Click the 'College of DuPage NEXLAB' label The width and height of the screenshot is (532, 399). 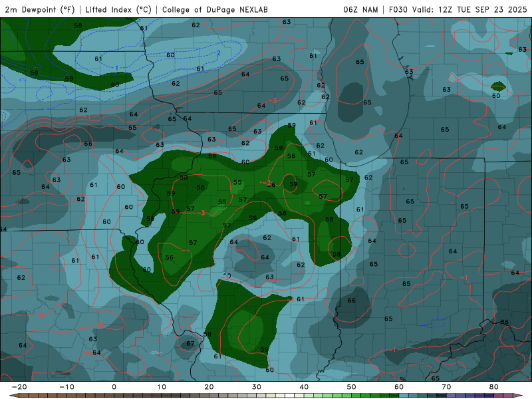pos(215,9)
